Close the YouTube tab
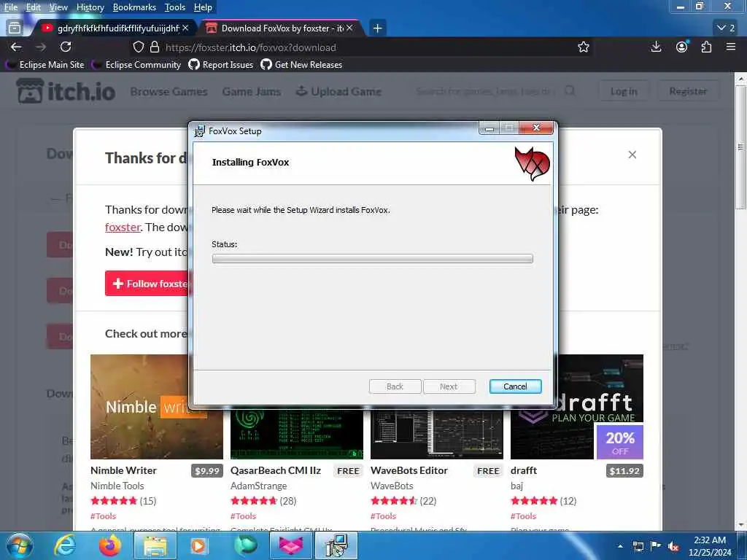The height and width of the screenshot is (560, 747). [x=185, y=28]
